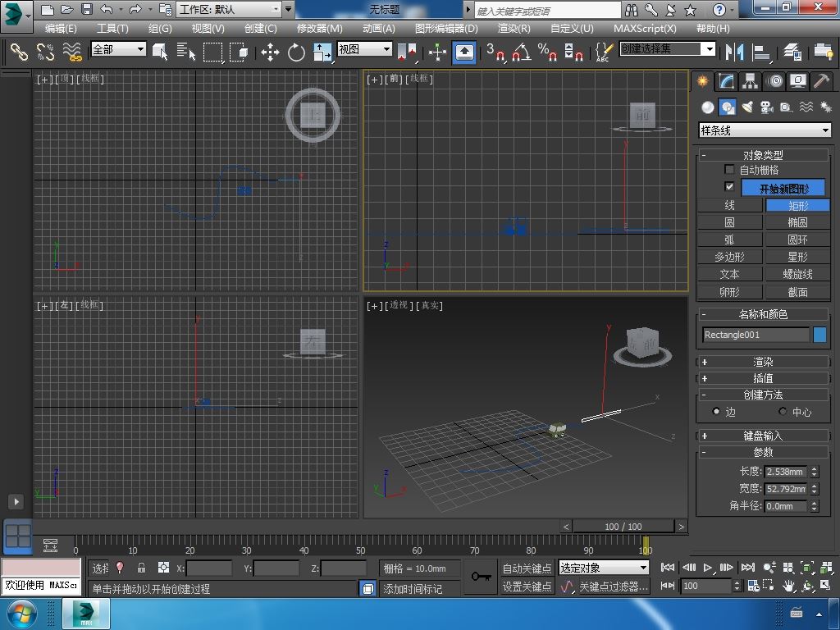Expand the 渲染 rollout

click(764, 362)
